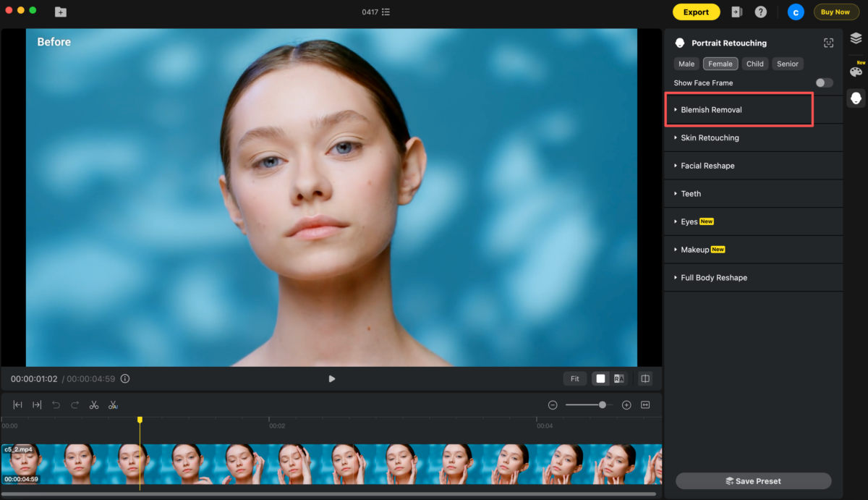Viewport: 868px width, 500px height.
Task: Select the Senior tab
Action: pos(788,64)
